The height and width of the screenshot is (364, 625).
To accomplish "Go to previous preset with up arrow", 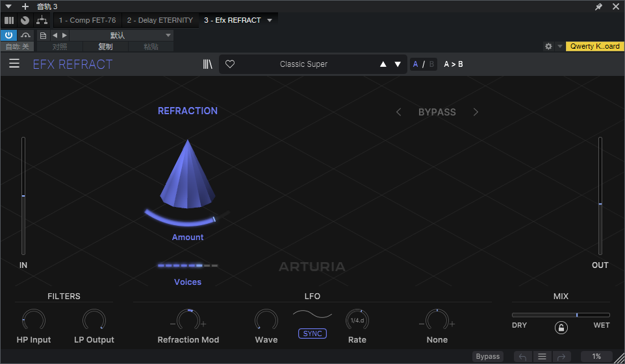I will click(x=383, y=64).
